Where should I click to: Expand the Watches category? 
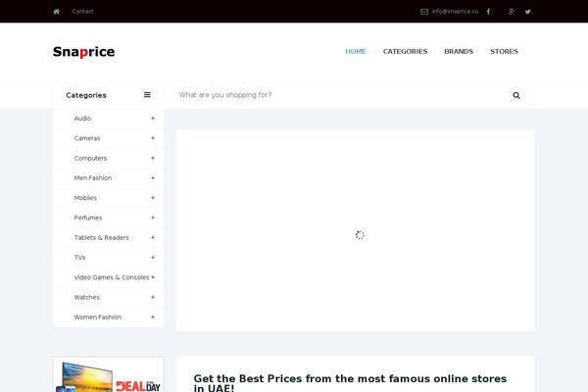[x=153, y=297]
